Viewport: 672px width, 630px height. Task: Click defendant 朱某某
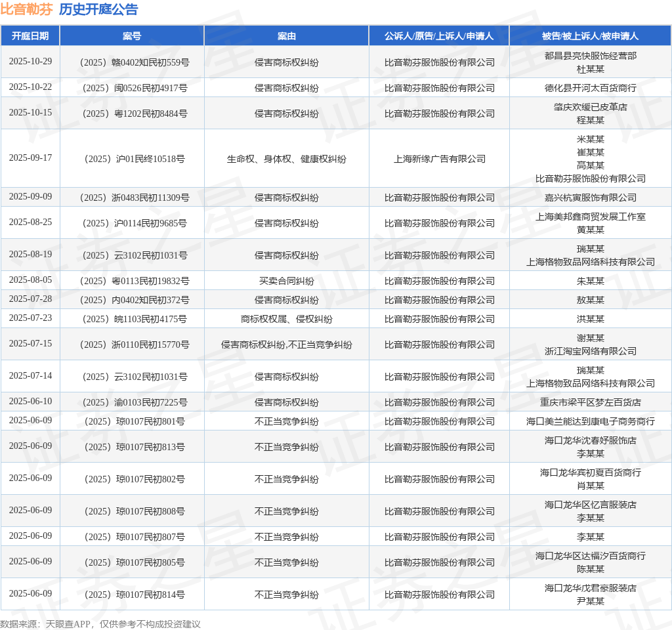pyautogui.click(x=590, y=281)
